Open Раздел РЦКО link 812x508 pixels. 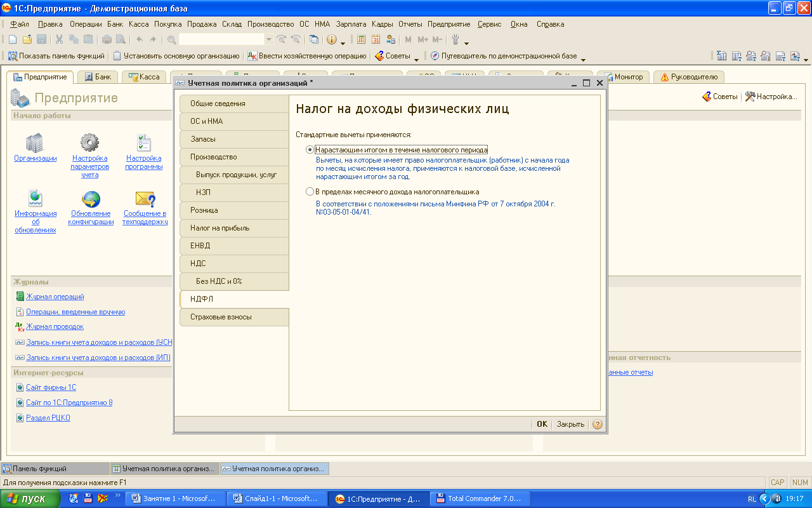click(48, 418)
